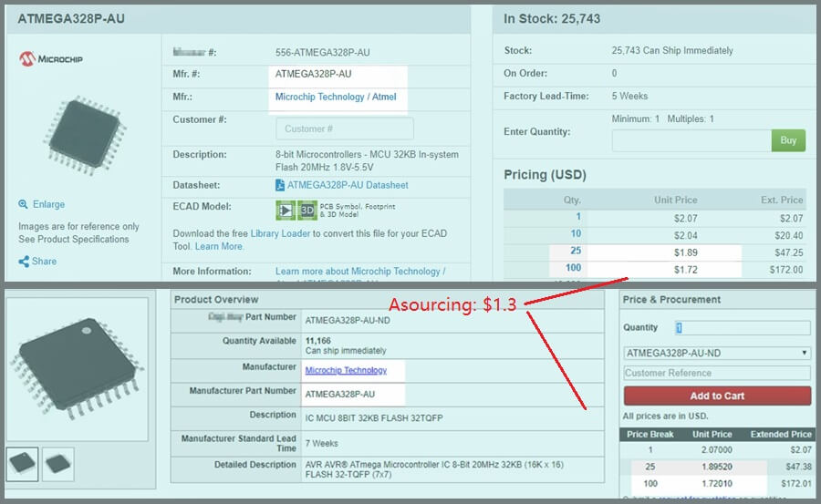Select the second chip thumbnail
This screenshot has height=504, width=821.
58,464
